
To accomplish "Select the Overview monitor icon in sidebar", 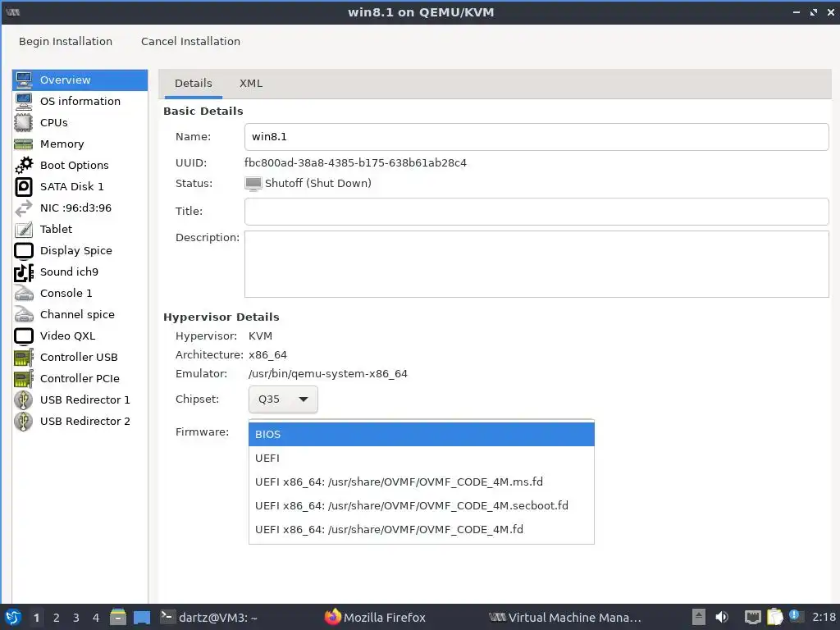I will click(x=24, y=80).
